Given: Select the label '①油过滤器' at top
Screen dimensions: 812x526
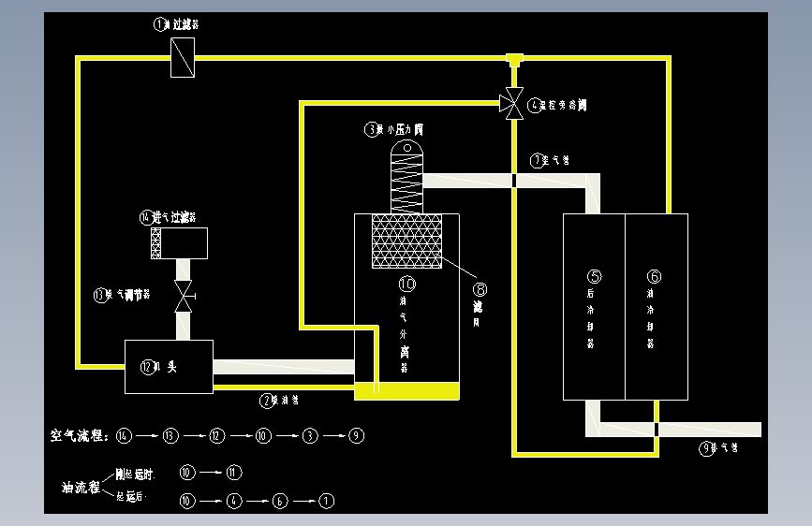Looking at the screenshot, I should (176, 24).
